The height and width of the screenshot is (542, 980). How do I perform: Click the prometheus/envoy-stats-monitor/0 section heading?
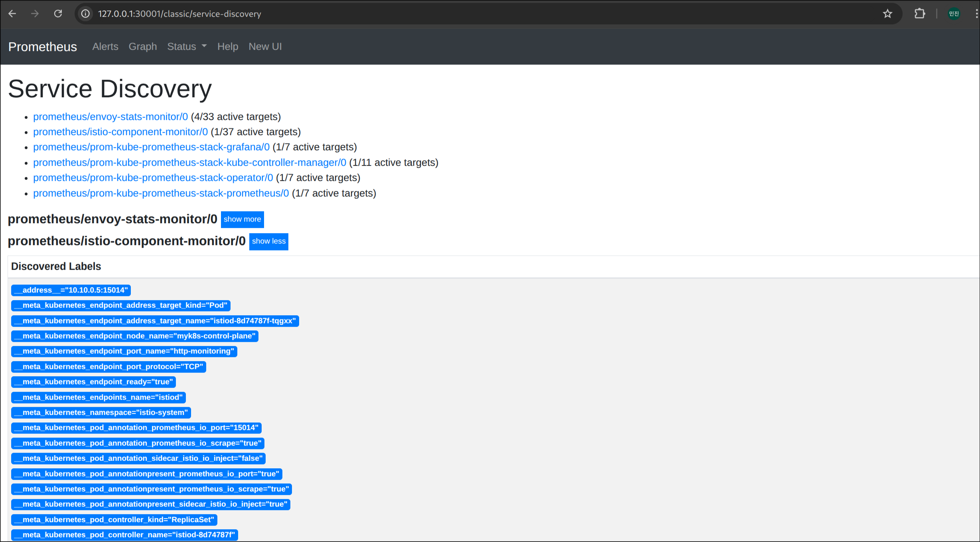pyautogui.click(x=112, y=219)
